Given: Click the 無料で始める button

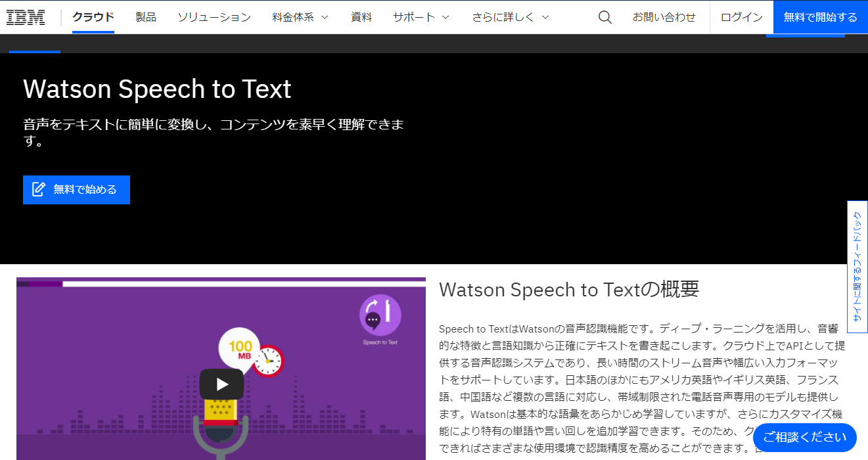Looking at the screenshot, I should coord(76,190).
